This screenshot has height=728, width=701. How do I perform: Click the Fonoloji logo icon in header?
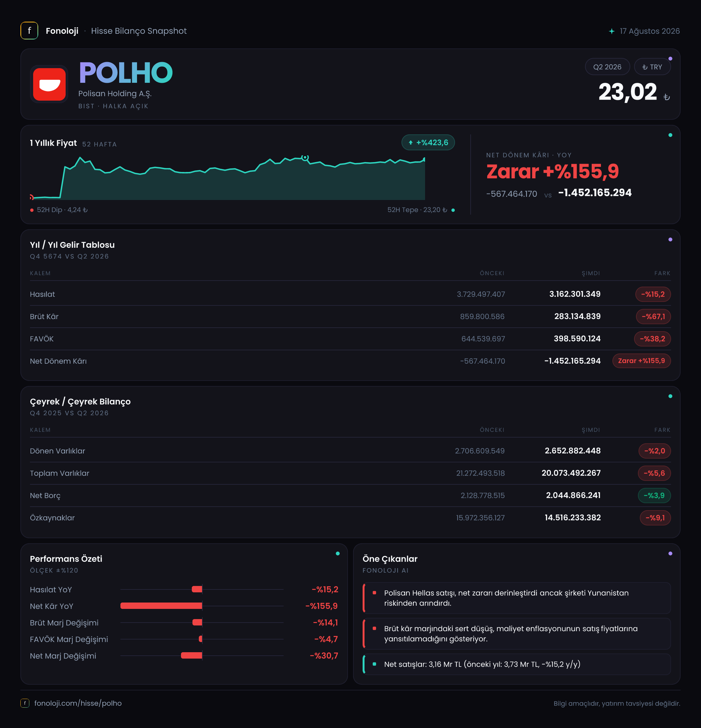29,31
